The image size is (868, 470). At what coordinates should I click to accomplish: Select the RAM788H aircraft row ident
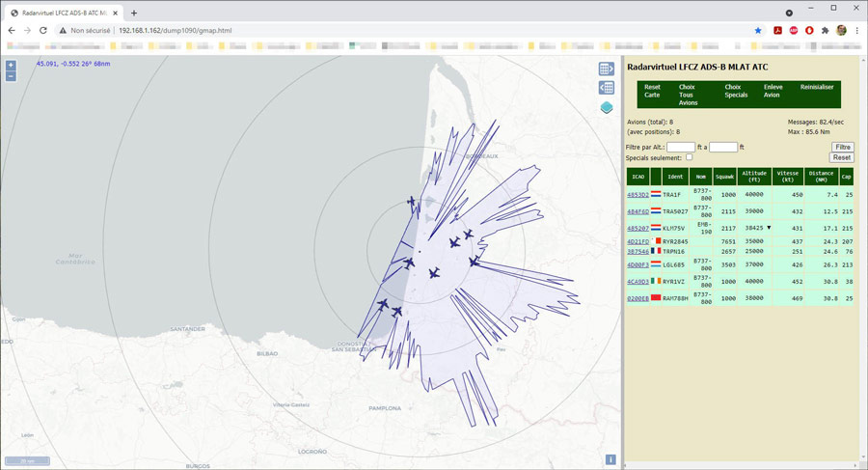click(675, 298)
